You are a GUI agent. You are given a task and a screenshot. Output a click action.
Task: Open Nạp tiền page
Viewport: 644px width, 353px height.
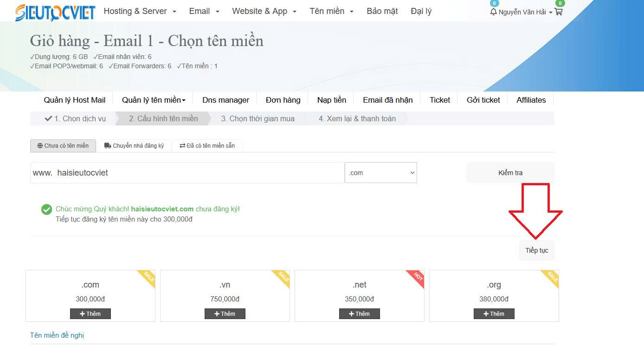[332, 100]
